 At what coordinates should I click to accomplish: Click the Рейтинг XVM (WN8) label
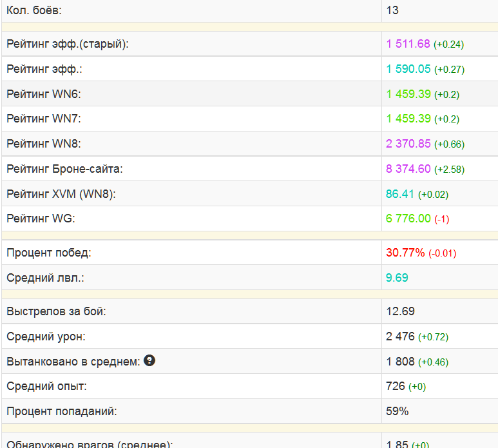[x=61, y=194]
